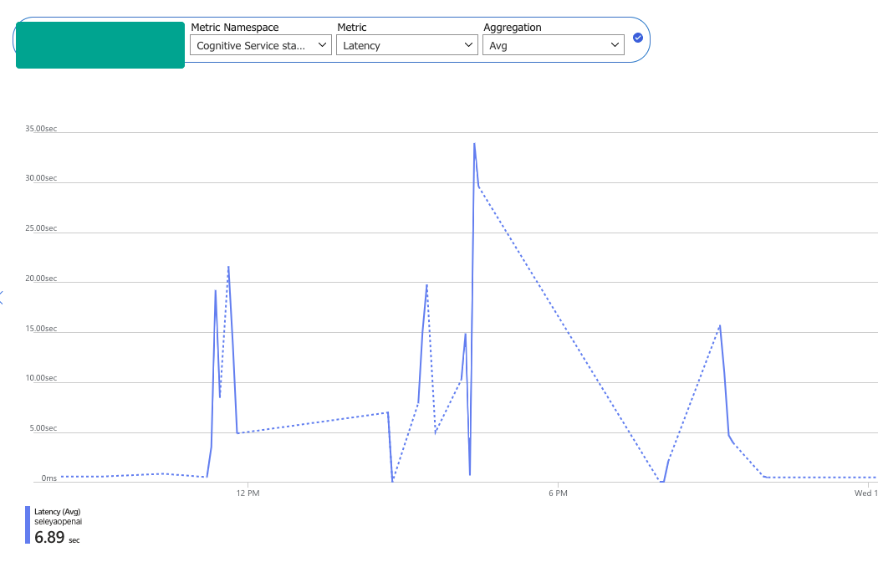Image resolution: width=878 pixels, height=588 pixels.
Task: Click the 20.00sec y-axis label
Action: (41, 279)
